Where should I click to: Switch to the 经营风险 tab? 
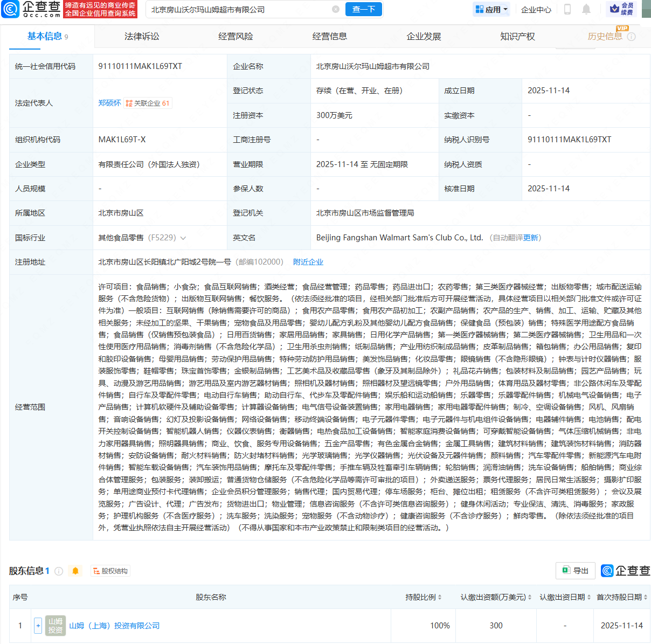pos(236,36)
